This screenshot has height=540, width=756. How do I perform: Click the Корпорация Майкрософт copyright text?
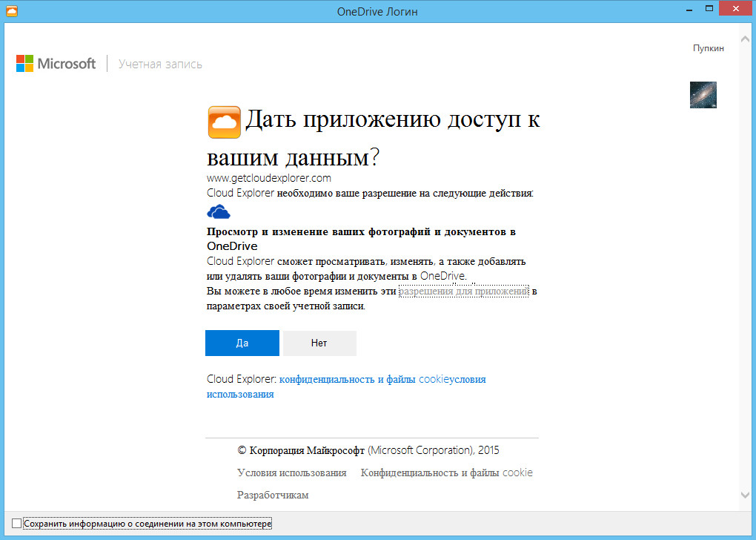(x=368, y=451)
